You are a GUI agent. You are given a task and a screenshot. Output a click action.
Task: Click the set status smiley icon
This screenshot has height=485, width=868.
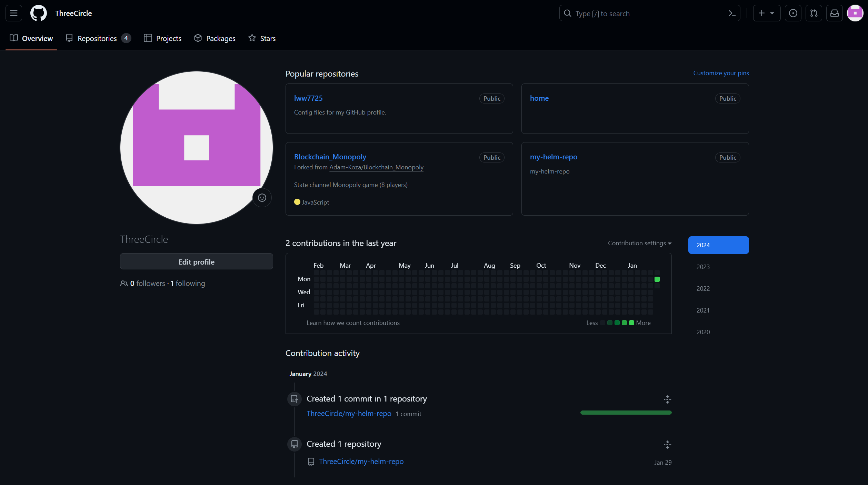point(262,198)
